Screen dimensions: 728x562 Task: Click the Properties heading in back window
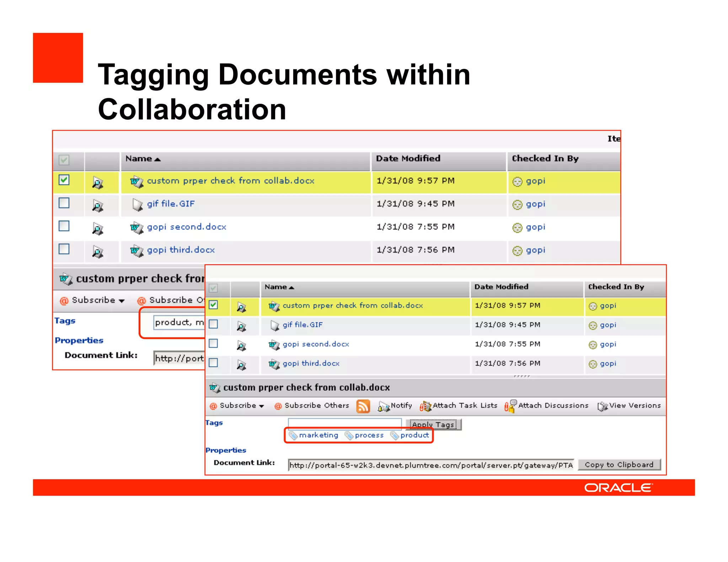tap(79, 340)
